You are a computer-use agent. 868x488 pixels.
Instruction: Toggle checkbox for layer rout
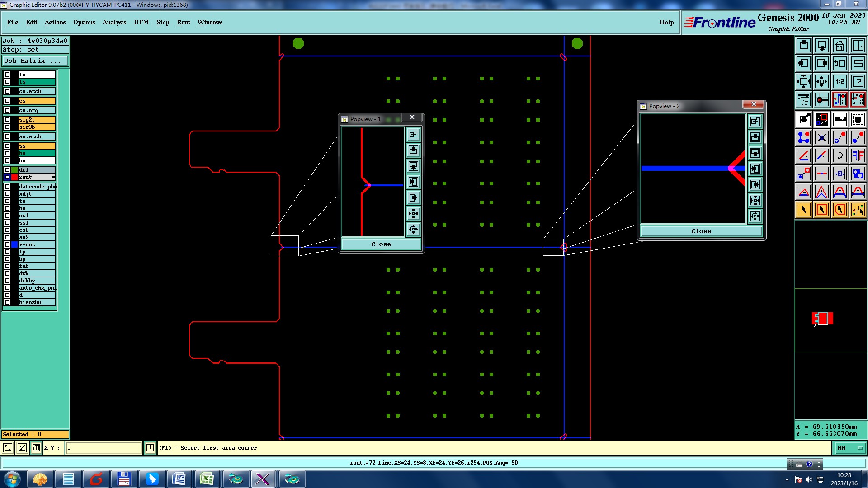7,177
